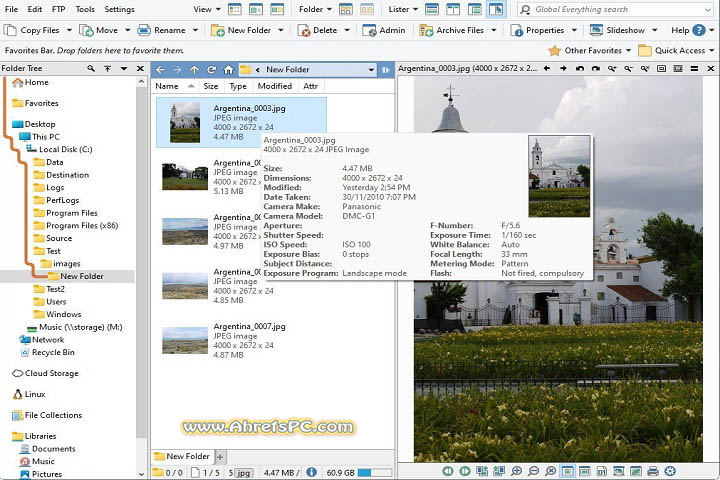Select the Recycle Bin in the Folder Tree
Screen dimensions: 720x480
(x=53, y=352)
